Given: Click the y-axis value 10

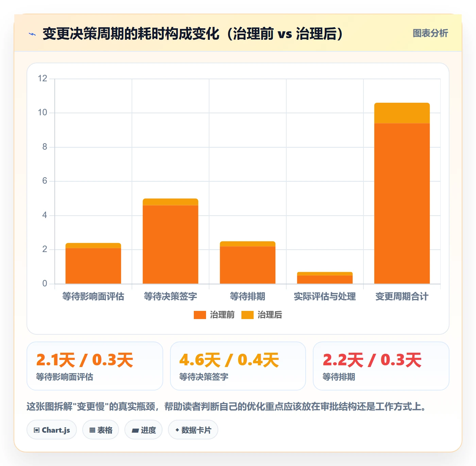Looking at the screenshot, I should coord(42,113).
